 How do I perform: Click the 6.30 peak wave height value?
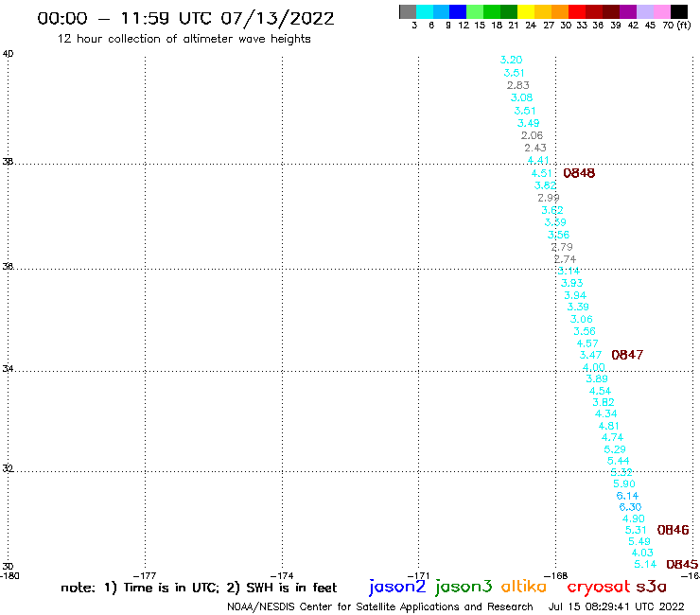click(x=630, y=507)
